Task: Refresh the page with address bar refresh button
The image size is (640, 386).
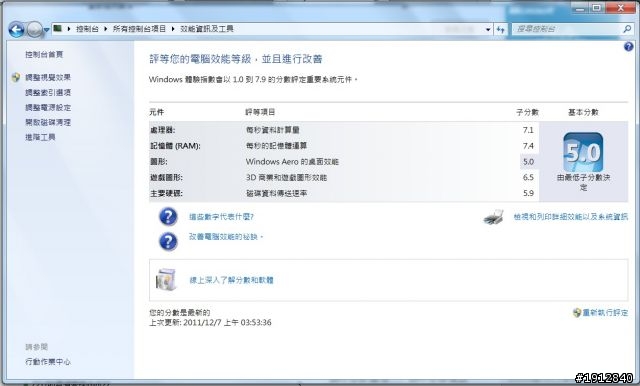Action: (x=500, y=29)
